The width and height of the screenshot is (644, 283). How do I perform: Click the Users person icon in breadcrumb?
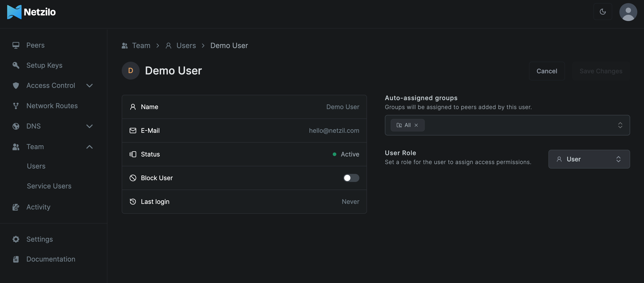tap(168, 45)
